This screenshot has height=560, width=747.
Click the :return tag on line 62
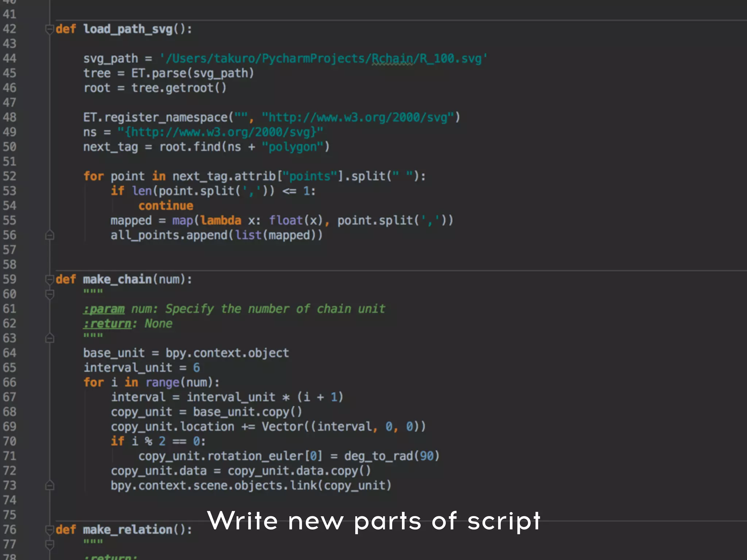pos(107,323)
